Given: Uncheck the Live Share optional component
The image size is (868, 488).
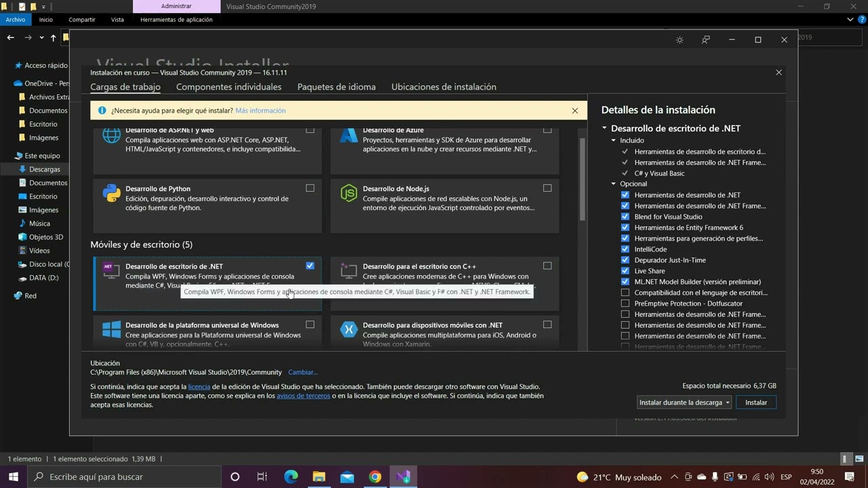Looking at the screenshot, I should [625, 271].
